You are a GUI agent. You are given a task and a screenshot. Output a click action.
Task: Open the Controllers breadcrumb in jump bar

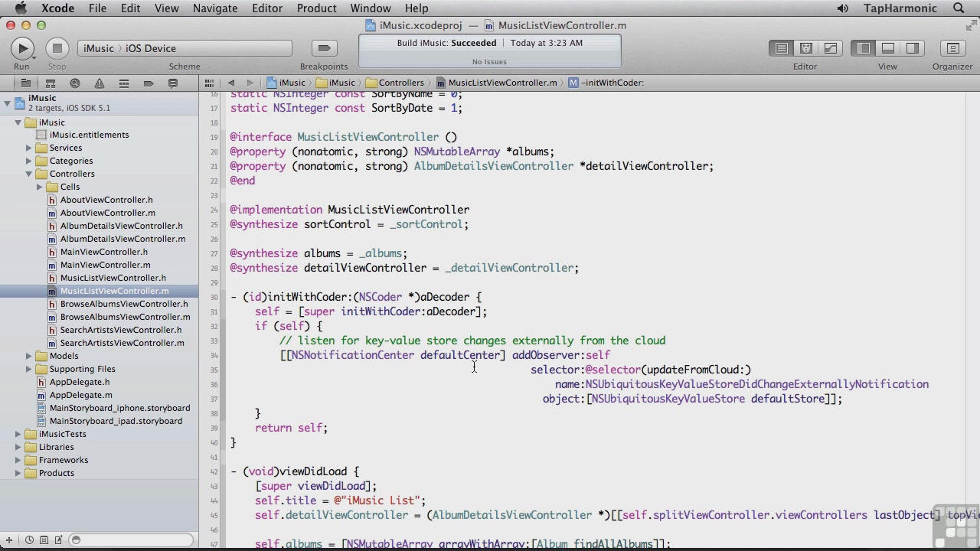(395, 83)
